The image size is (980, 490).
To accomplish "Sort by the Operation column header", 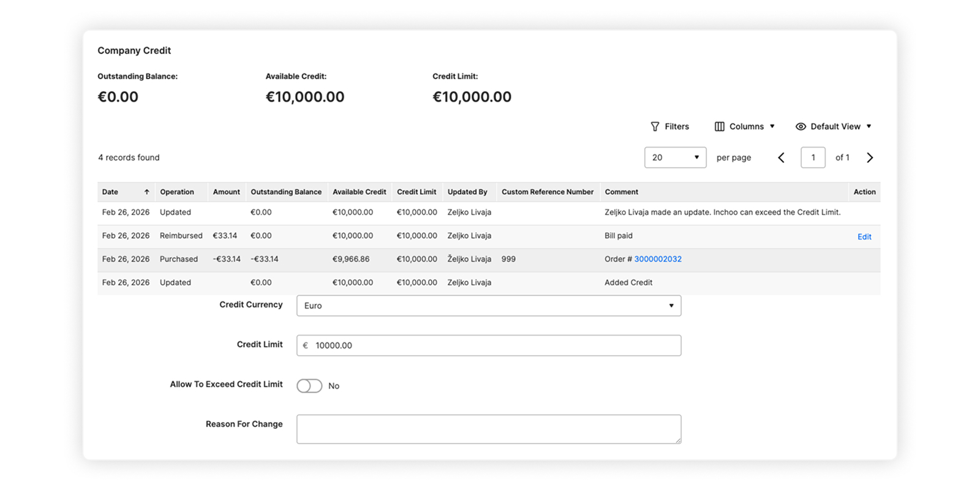I will pyautogui.click(x=177, y=192).
